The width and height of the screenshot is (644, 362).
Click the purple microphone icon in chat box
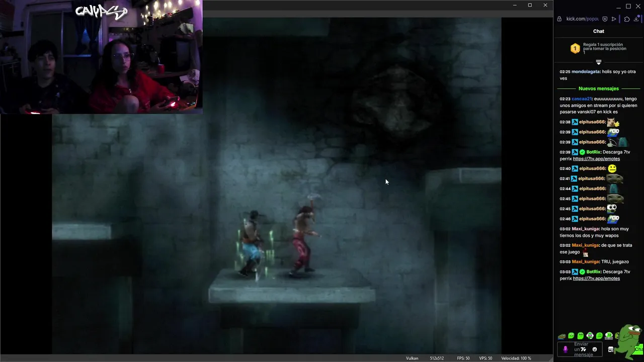[566, 349]
